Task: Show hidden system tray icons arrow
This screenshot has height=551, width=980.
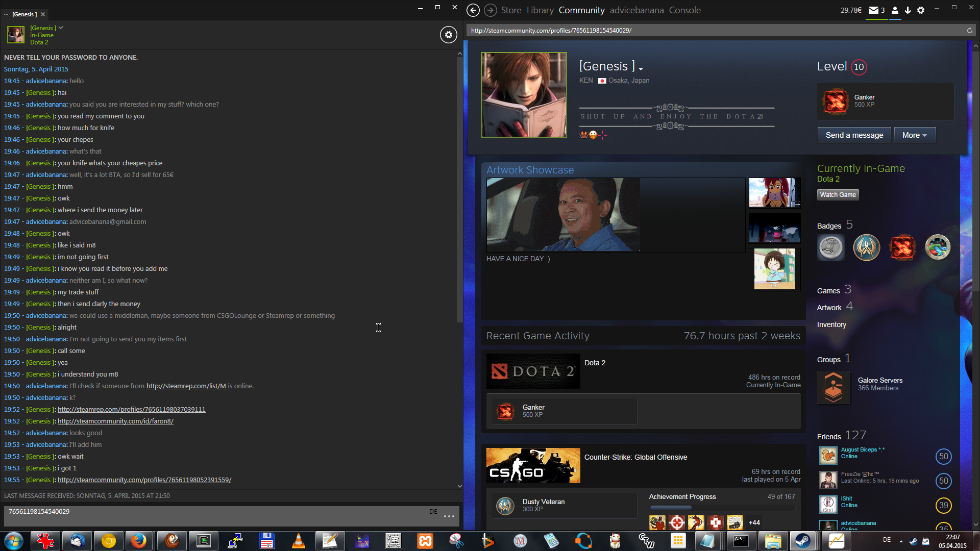Action: tap(901, 541)
